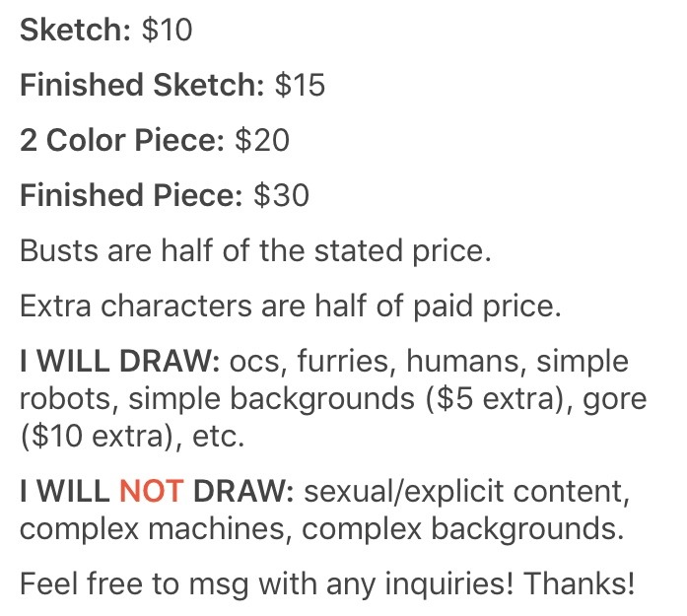Click 'sexual/explicit content' text
687x616 pixels.
pos(467,492)
